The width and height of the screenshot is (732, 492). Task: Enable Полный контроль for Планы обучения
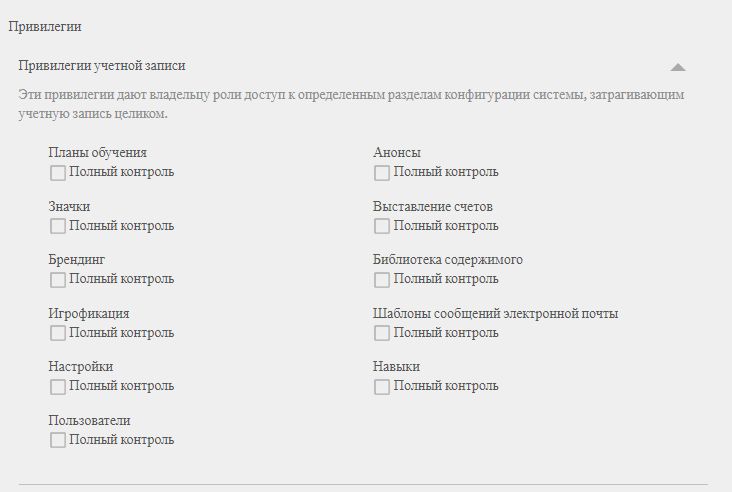58,172
